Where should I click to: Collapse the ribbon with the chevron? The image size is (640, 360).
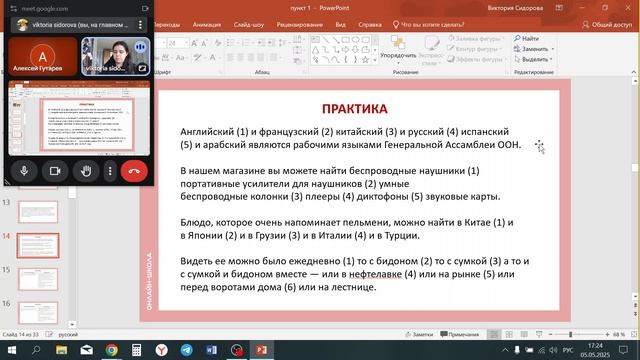[633, 72]
